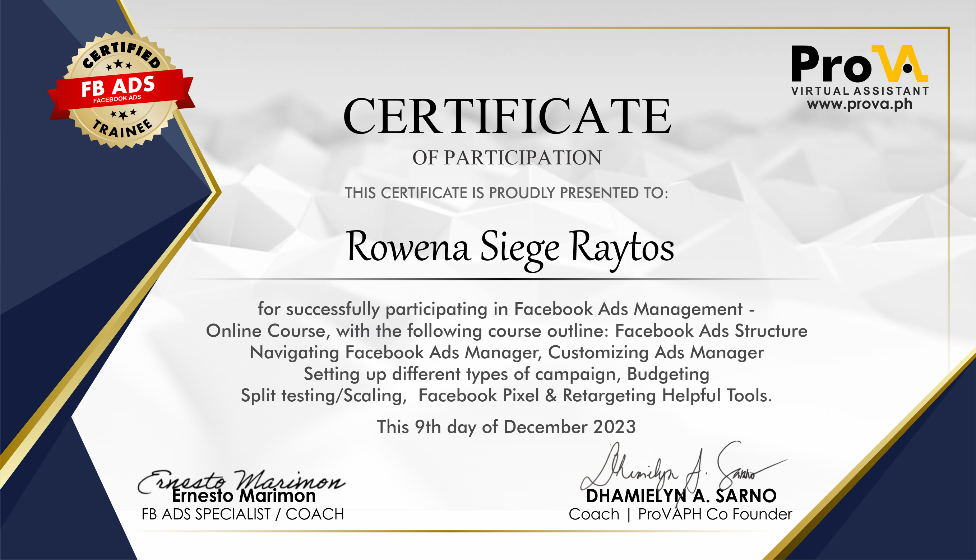
Task: Click the yellow VA mark in ProVA logo
Action: point(900,64)
